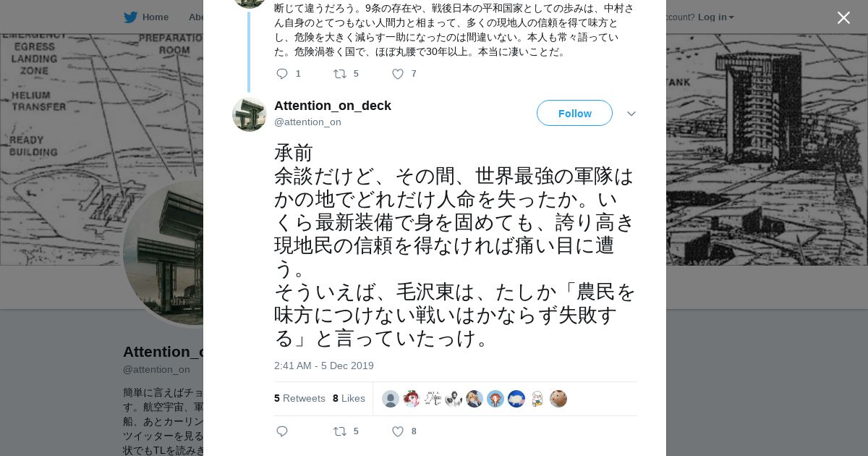The height and width of the screenshot is (456, 868).
Task: Click Attention_on_deck avatar in the tweet
Action: point(250,114)
